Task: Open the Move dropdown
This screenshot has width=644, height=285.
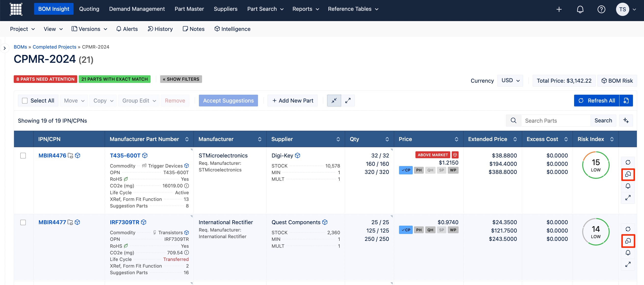Action: tap(74, 101)
